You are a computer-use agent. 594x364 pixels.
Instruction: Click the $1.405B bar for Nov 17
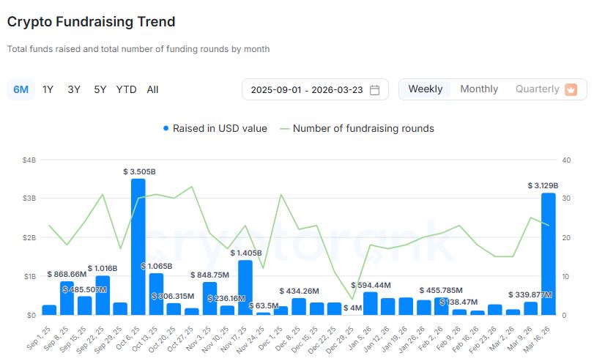click(245, 288)
